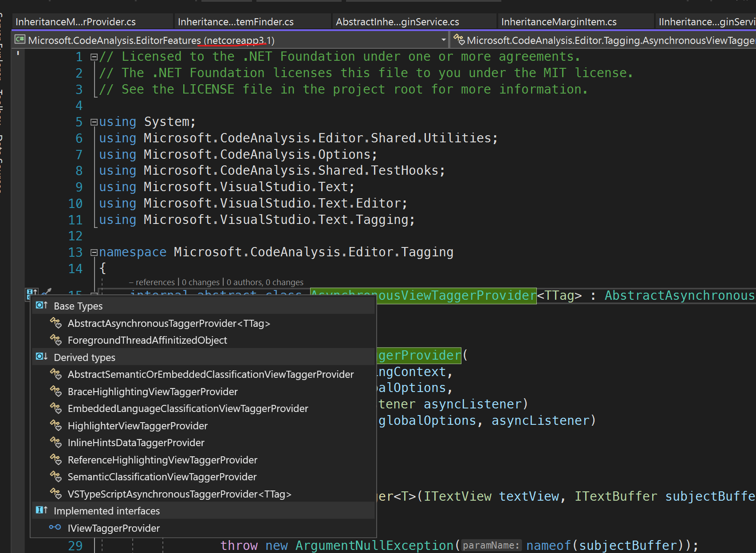Viewport: 756px width, 553px height.
Task: Click 'Derived types' section header text
Action: coord(84,357)
